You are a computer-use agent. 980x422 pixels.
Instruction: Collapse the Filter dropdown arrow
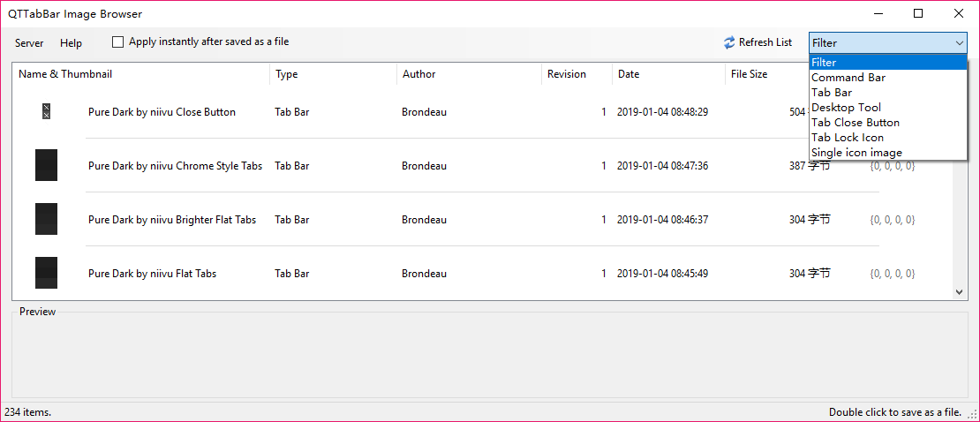[960, 42]
